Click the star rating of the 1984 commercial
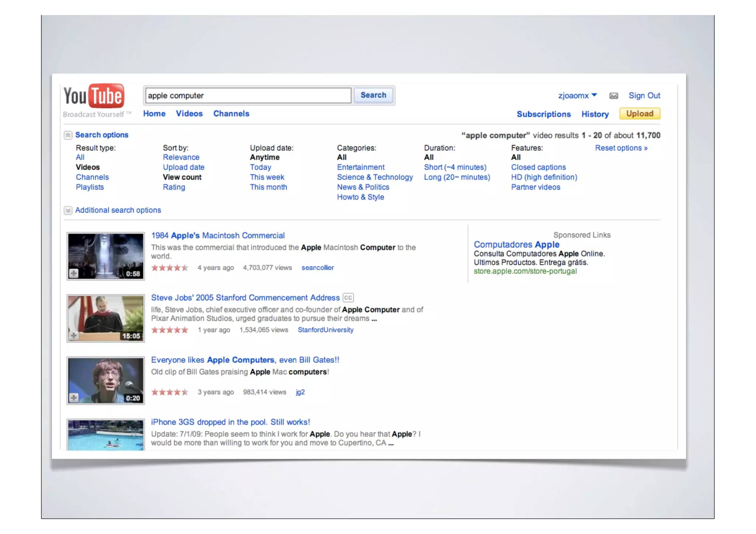 click(x=170, y=268)
